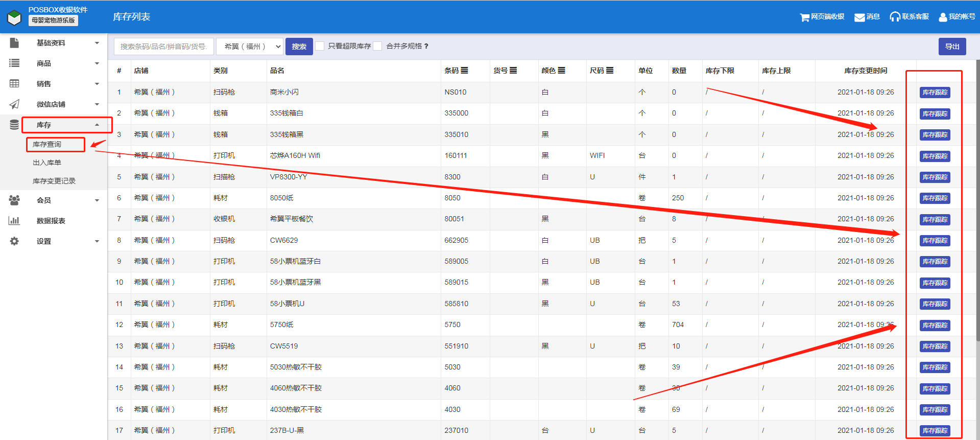
Task: Expand the 会员 menu arrow
Action: click(97, 200)
